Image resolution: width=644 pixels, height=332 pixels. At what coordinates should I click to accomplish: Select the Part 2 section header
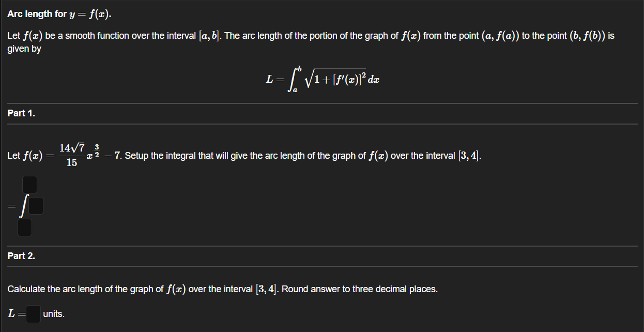pyautogui.click(x=20, y=255)
